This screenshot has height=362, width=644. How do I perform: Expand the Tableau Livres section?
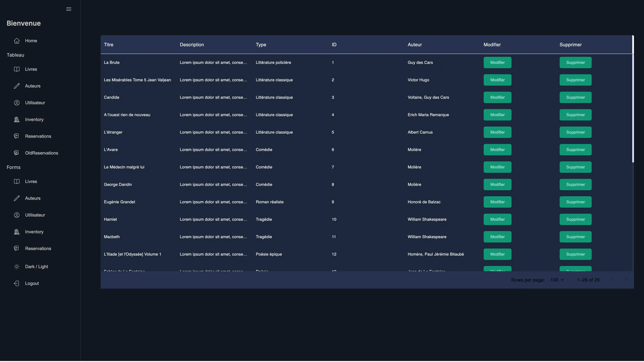click(x=31, y=69)
